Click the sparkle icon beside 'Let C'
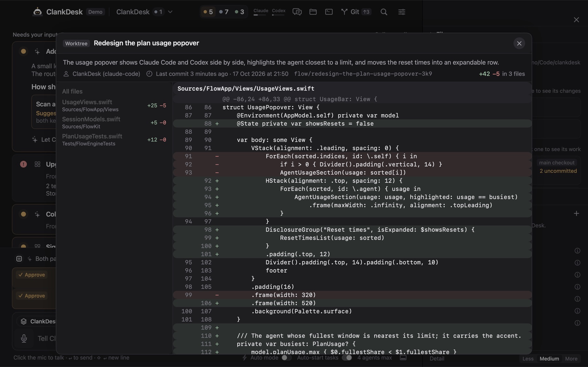Screen dimensions: 588x367 pyautogui.click(x=35, y=139)
